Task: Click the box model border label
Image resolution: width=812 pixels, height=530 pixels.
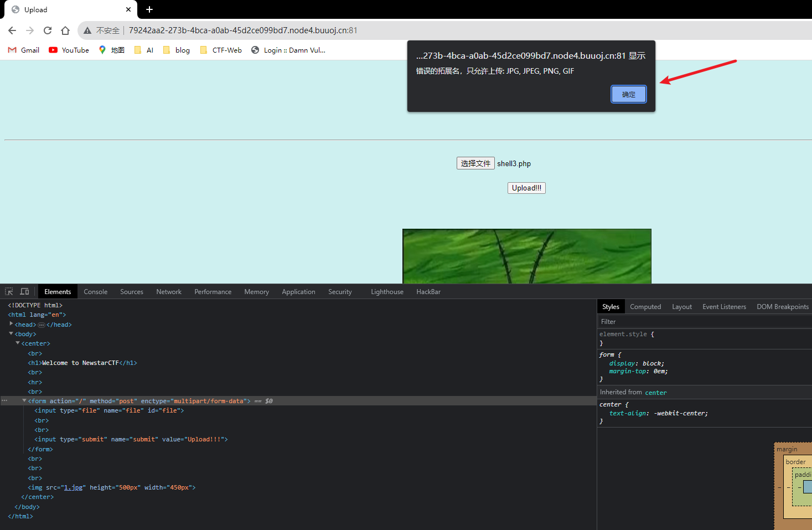Action: [x=795, y=462]
